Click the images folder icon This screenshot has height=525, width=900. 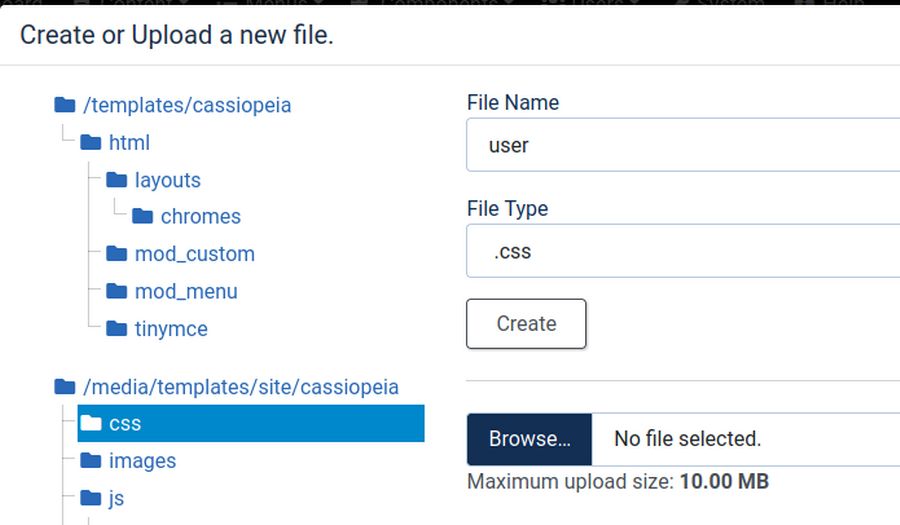91,461
